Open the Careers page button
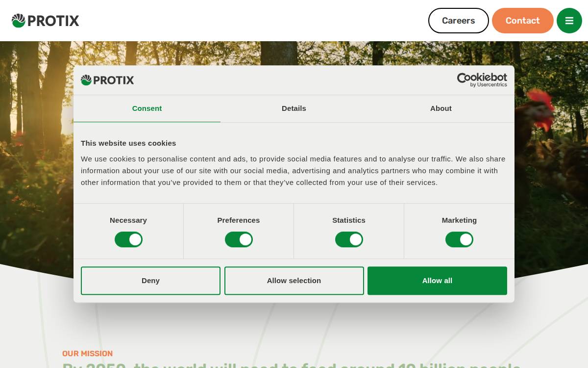This screenshot has height=368, width=588. tap(459, 21)
